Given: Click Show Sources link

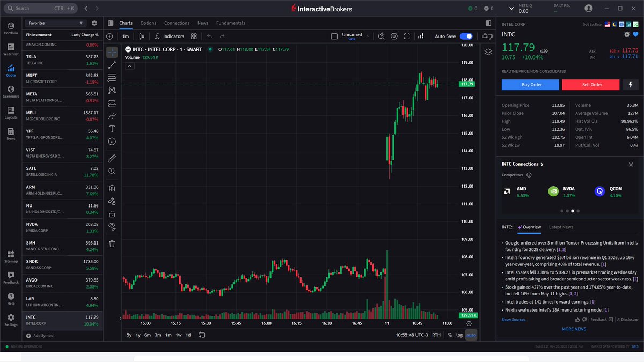Looking at the screenshot, I should pyautogui.click(x=514, y=320).
